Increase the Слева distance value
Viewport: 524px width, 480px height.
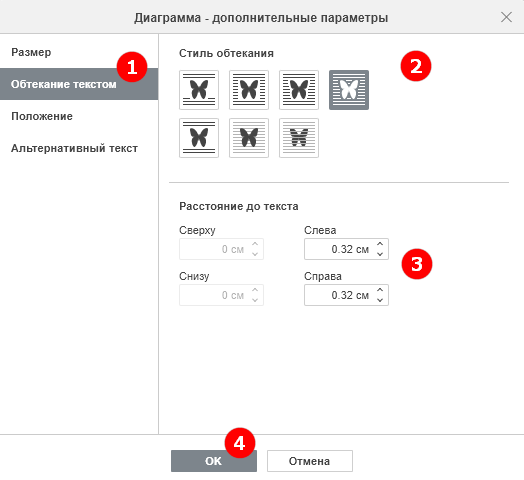point(380,244)
